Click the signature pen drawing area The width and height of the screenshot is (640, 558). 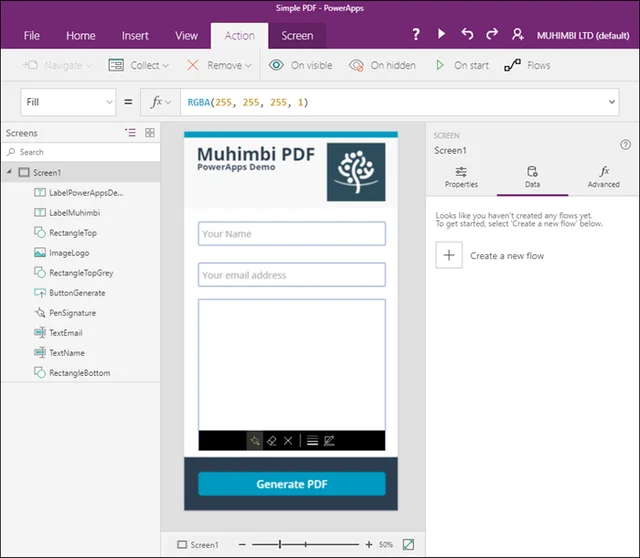(291, 365)
